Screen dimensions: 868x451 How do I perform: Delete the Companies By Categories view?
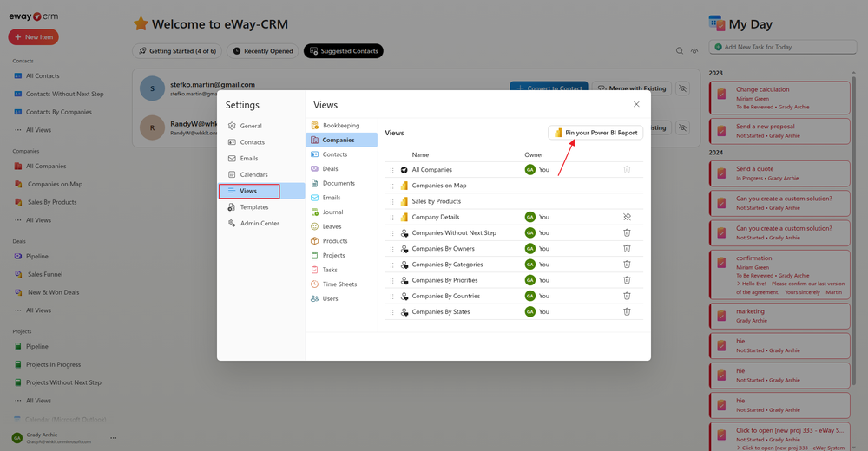click(x=627, y=265)
